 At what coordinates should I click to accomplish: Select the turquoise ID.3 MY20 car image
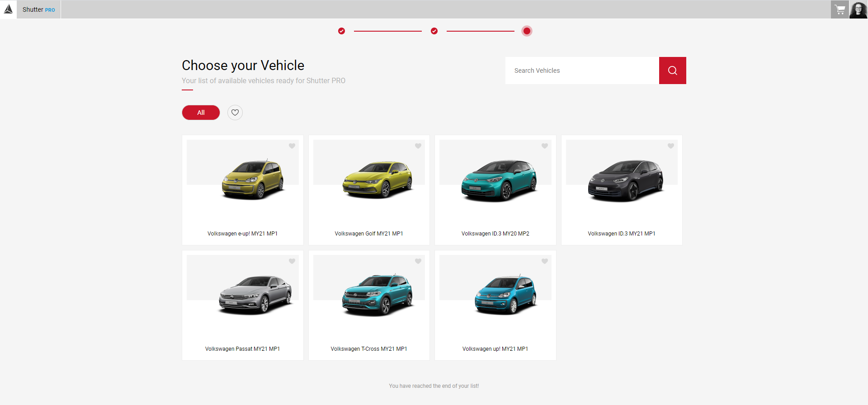[x=499, y=180]
